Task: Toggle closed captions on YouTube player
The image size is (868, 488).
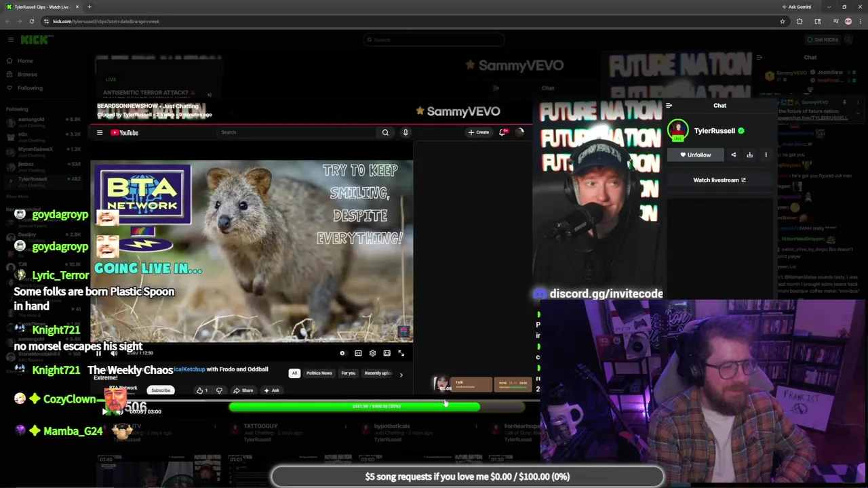Action: pyautogui.click(x=358, y=353)
